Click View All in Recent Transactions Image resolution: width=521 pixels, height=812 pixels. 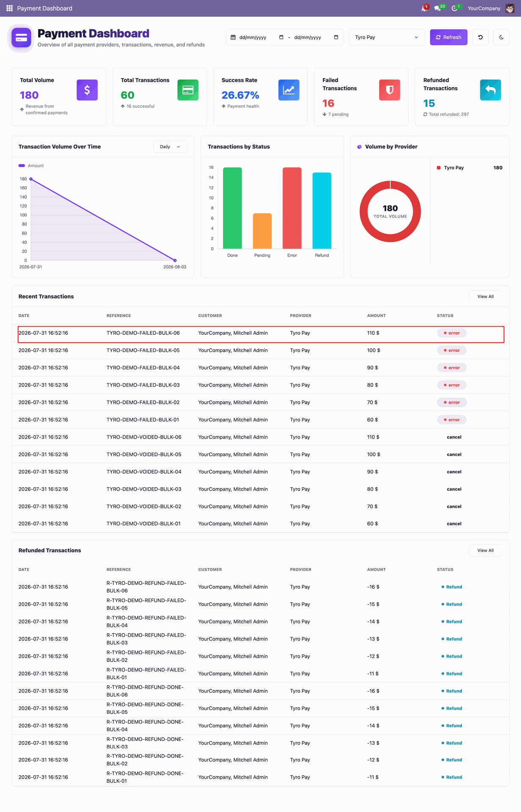[485, 296]
